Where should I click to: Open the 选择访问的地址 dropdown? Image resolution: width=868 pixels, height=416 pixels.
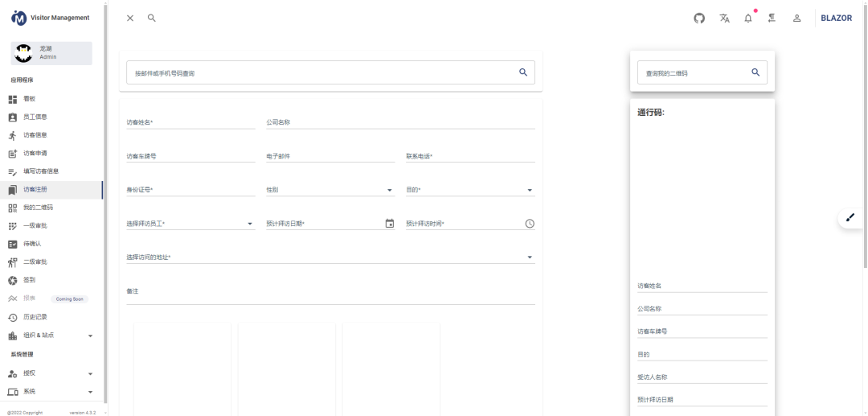[x=330, y=257]
